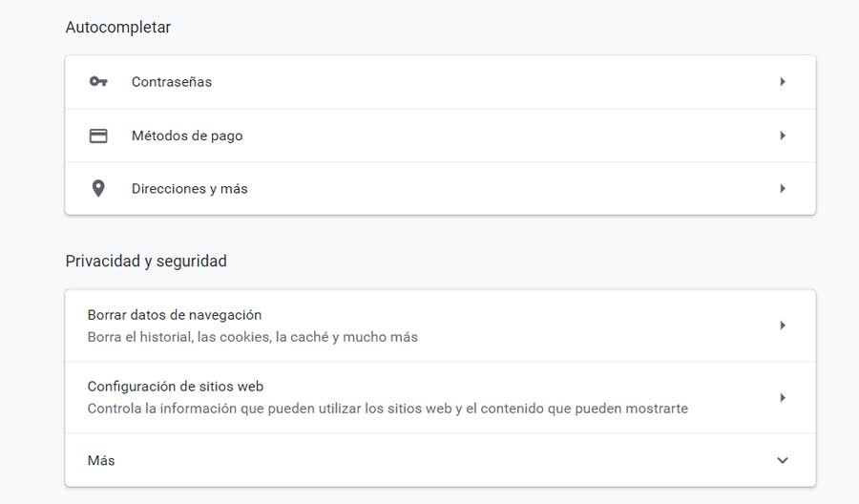Click the Más label to show more

[x=101, y=460]
